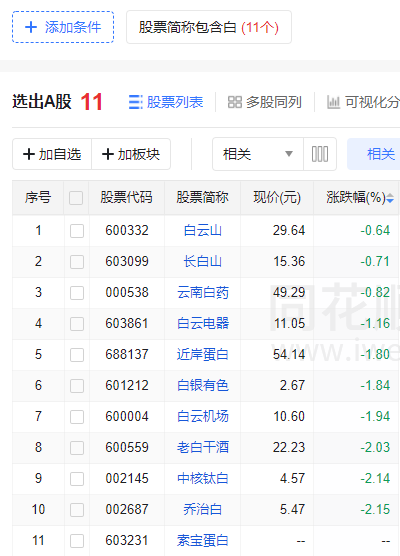Image resolution: width=400 pixels, height=556 pixels.
Task: Click the plus icon in 添加条件
Action: click(31, 27)
